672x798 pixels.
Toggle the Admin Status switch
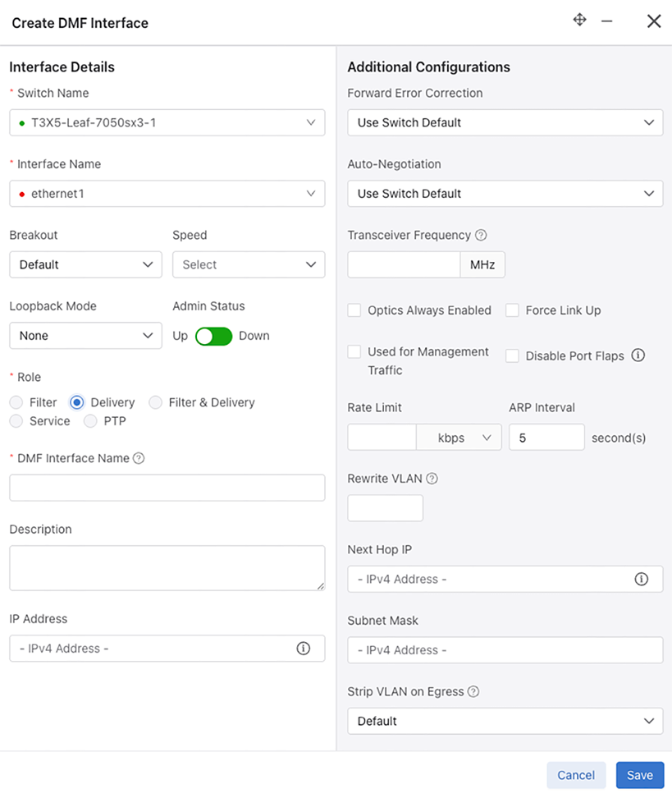[213, 336]
